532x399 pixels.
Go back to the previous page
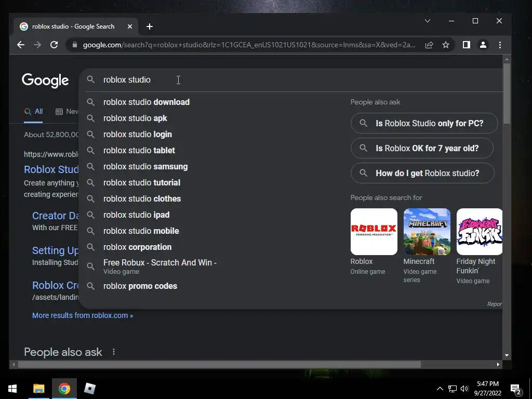(21, 45)
